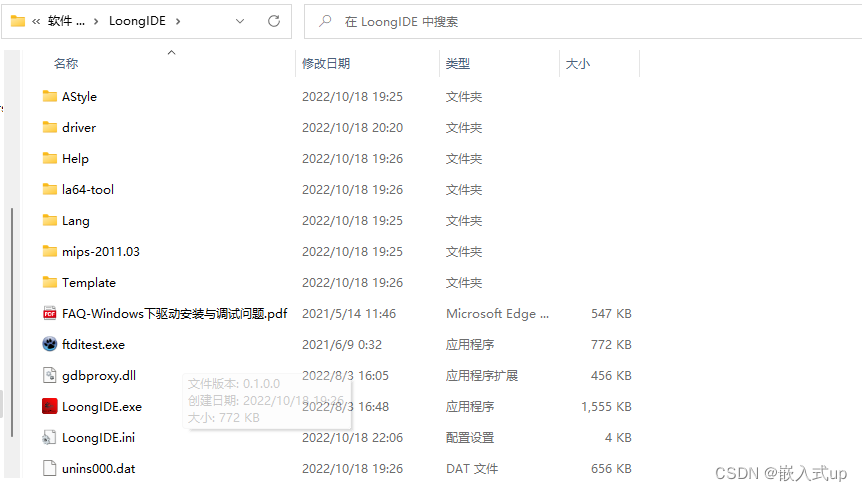Click the 547 KB size cell
Viewport: 862px width, 491px height.
pos(611,314)
